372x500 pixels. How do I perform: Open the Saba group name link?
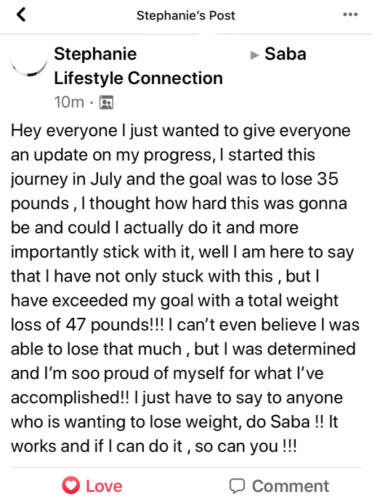(x=285, y=54)
